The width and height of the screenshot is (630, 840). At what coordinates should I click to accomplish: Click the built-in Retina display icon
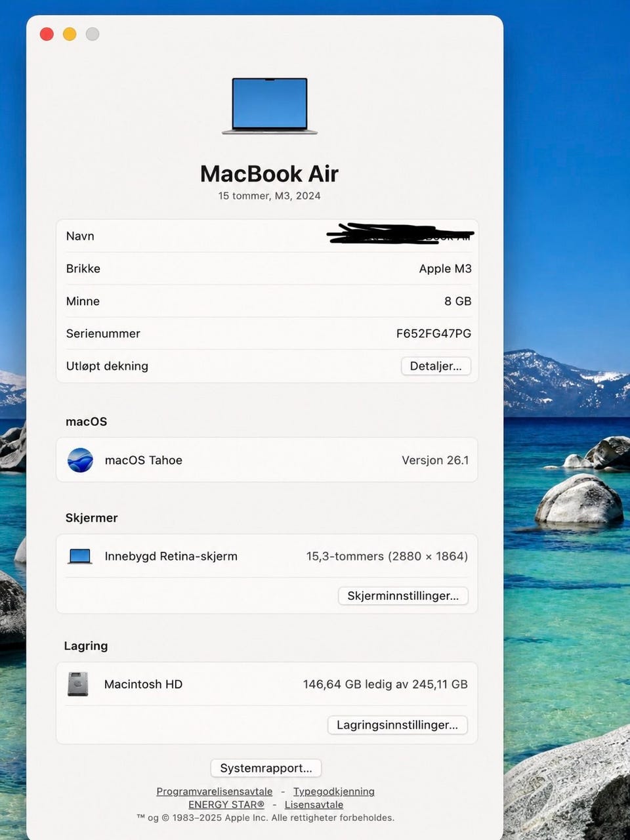coord(80,556)
